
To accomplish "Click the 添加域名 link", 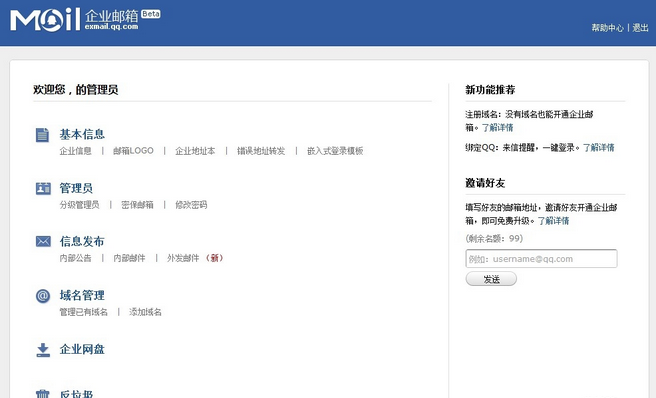I will [145, 312].
